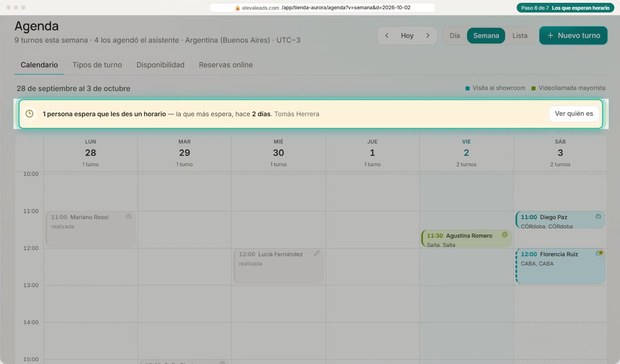Click the pencil icon on Lucía Fernández's appointment
The image size is (620, 364).
coord(317,253)
